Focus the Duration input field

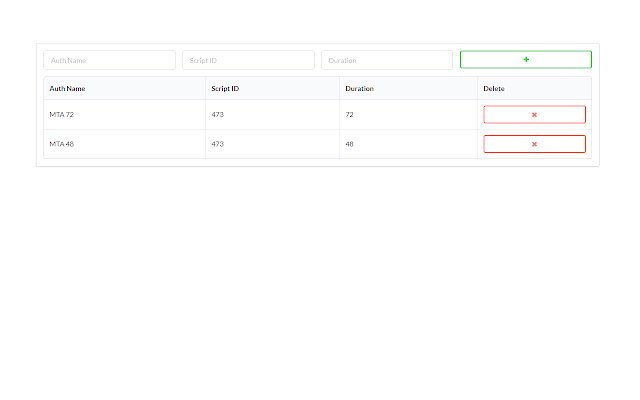[x=387, y=60]
